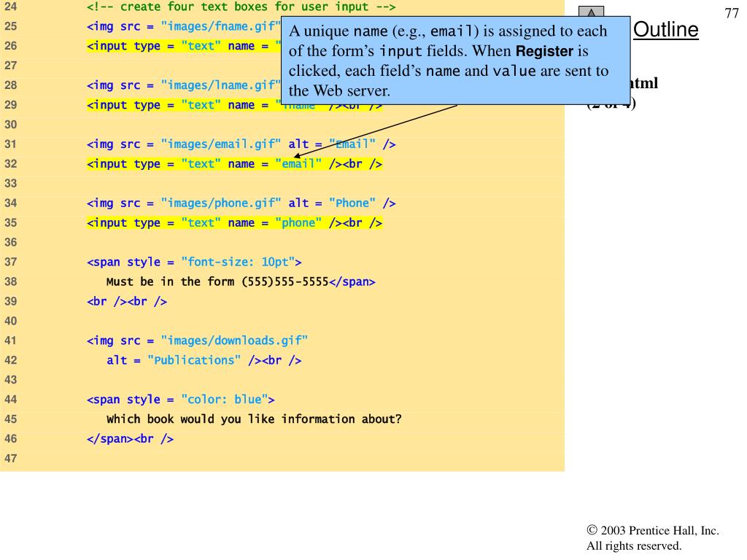Image resolution: width=747 pixels, height=560 pixels.
Task: Select the 'images/email.gif' img code line
Action: (x=241, y=144)
